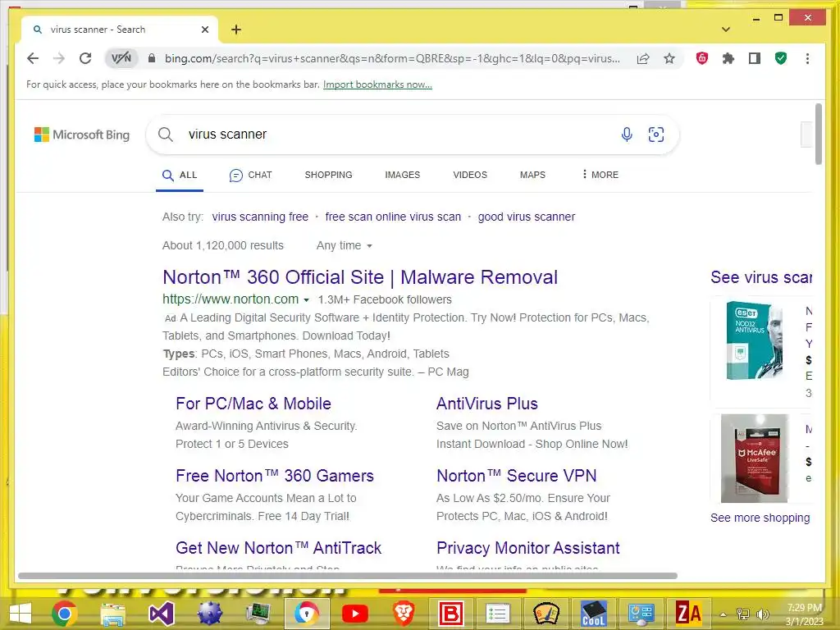
Task: Switch to the VIDEOS tab
Action: (470, 176)
